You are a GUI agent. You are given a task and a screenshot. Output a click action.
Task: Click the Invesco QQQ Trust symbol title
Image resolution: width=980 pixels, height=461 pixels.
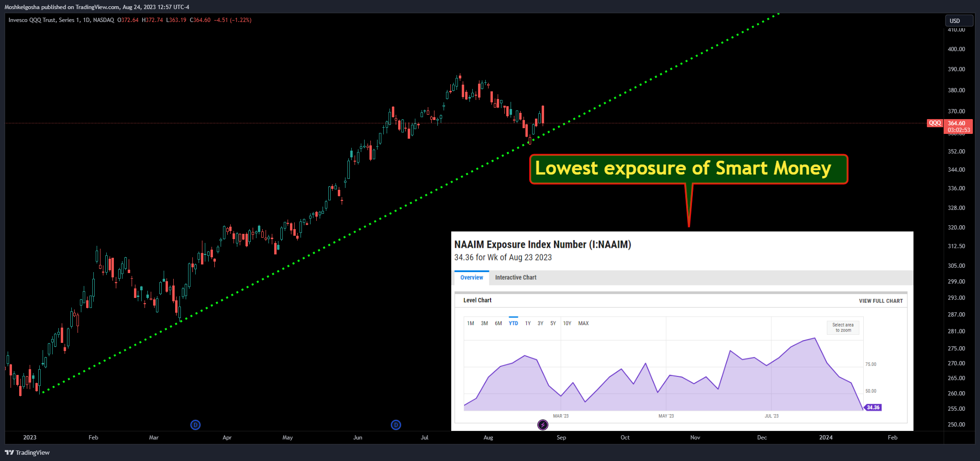pos(61,20)
